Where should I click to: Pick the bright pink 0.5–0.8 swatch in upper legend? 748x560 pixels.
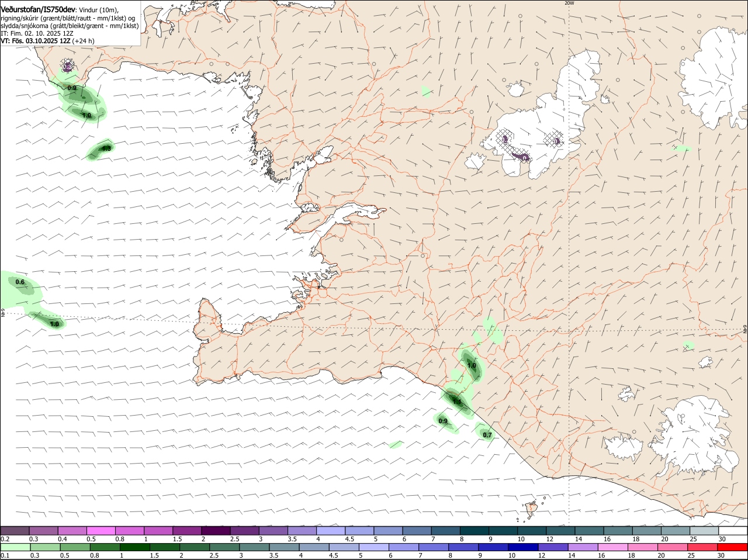[x=102, y=531]
